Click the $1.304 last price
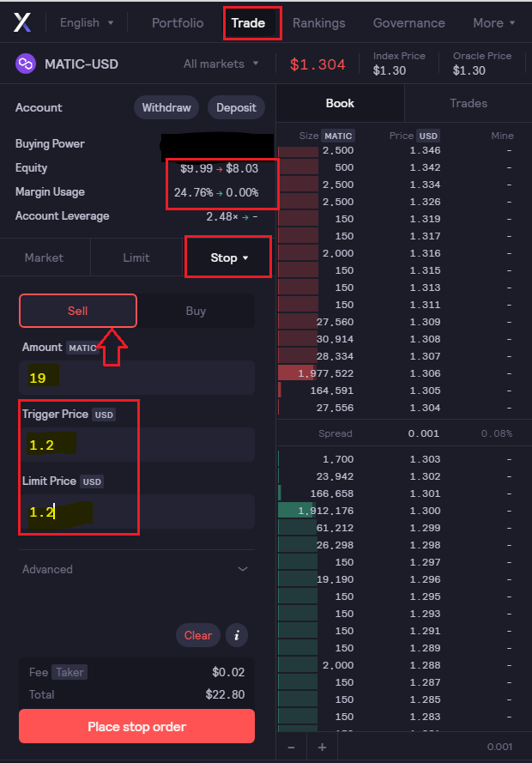Viewport: 532px width, 763px height. click(x=317, y=64)
